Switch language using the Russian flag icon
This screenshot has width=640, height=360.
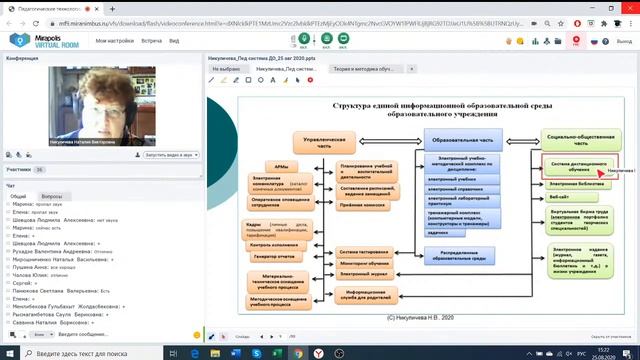594,42
